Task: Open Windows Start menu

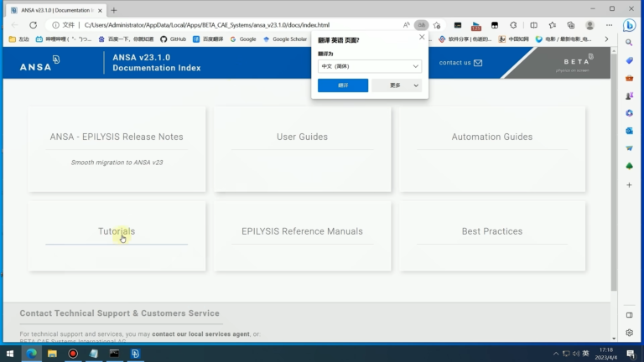Action: 10,354
